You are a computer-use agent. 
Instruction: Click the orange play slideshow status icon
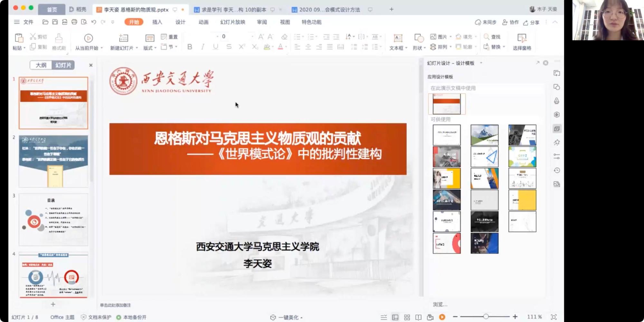[442, 317]
